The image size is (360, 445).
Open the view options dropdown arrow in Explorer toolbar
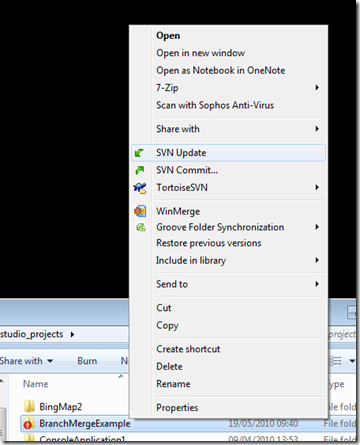(x=352, y=361)
